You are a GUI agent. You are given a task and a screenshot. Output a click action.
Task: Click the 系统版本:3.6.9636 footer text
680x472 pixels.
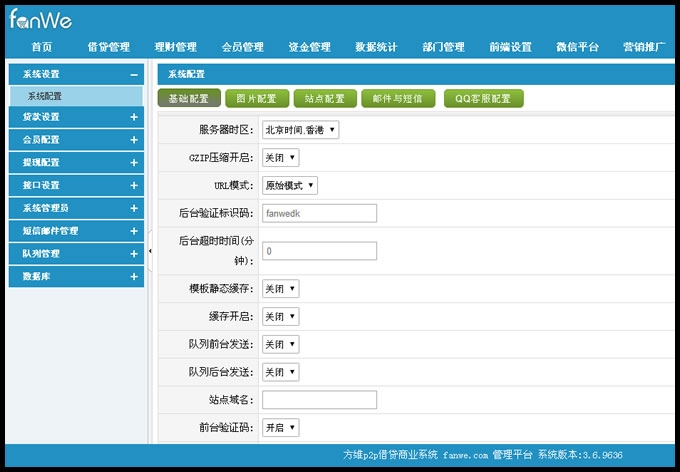580,455
